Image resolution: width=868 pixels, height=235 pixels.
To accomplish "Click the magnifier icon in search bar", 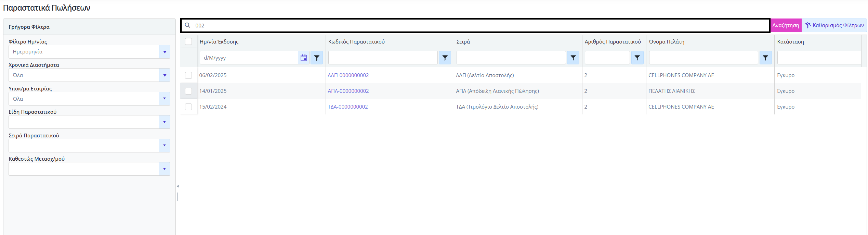I will point(187,25).
